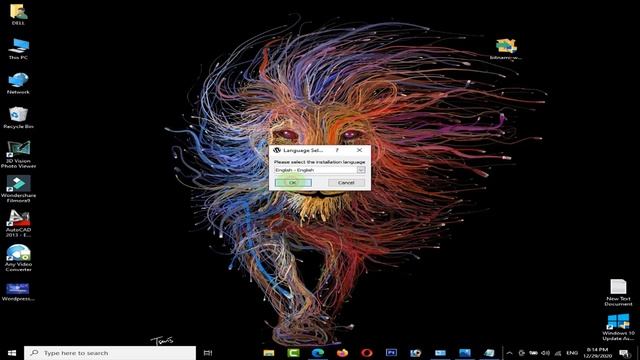Select the Network desktop icon
The width and height of the screenshot is (640, 360).
point(18,83)
